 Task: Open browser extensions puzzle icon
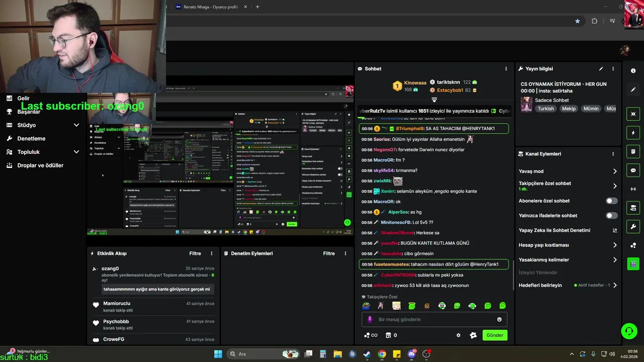coord(594,21)
